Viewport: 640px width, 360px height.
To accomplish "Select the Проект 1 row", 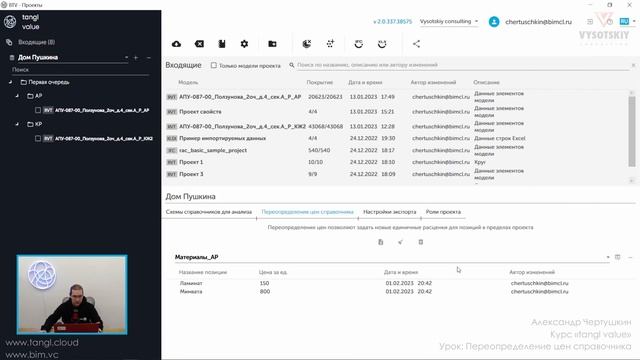I will click(x=396, y=162).
